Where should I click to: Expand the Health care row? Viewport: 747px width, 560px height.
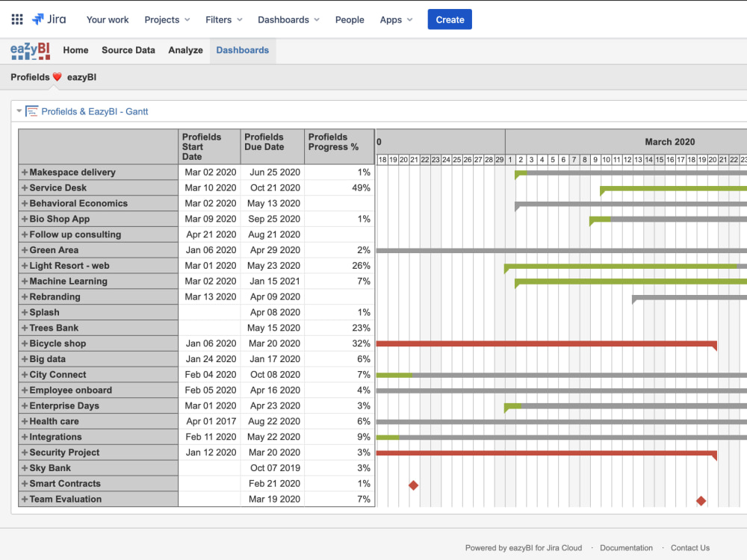coord(25,421)
